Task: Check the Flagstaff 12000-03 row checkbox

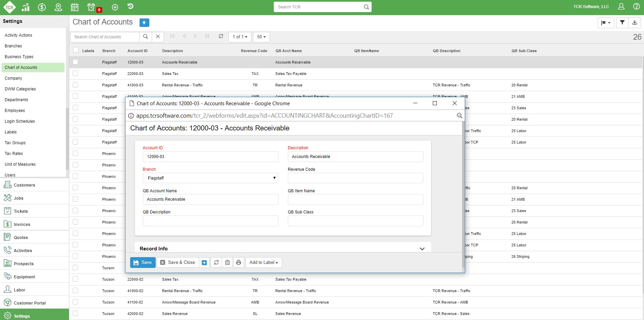Action: pyautogui.click(x=75, y=62)
